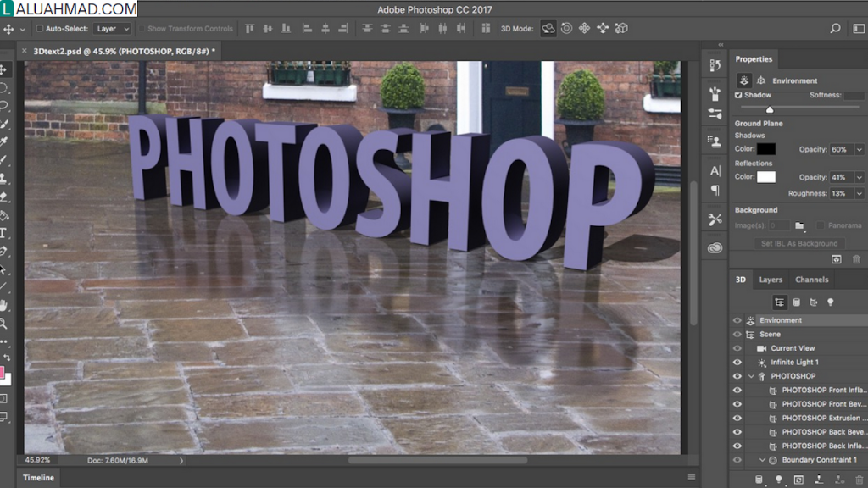
Task: Select the 3D panel tab
Action: tap(741, 280)
